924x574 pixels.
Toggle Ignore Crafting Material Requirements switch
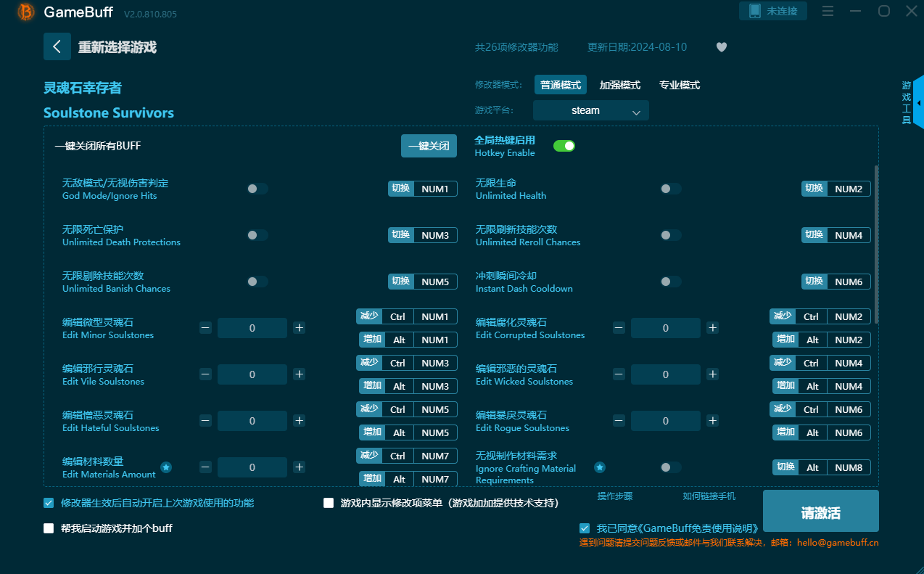coord(671,467)
